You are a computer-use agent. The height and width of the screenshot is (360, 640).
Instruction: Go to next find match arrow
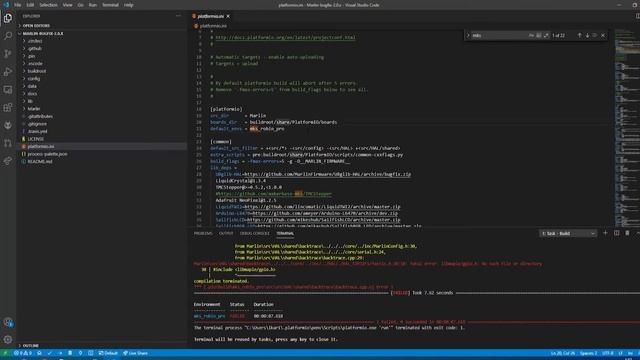[x=587, y=36]
